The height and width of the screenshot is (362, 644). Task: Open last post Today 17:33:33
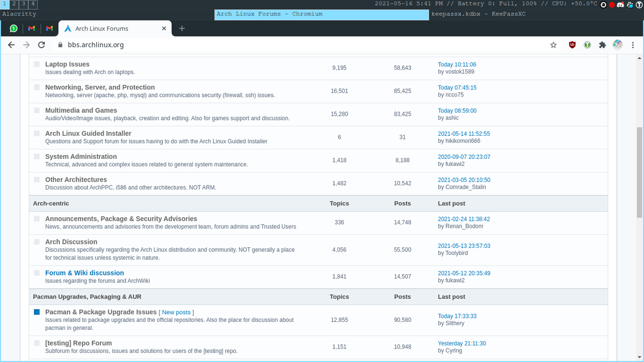click(457, 317)
